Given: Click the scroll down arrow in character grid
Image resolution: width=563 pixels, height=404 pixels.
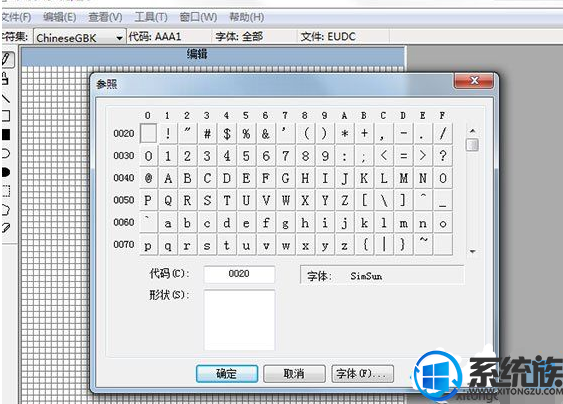Looking at the screenshot, I should tap(473, 251).
